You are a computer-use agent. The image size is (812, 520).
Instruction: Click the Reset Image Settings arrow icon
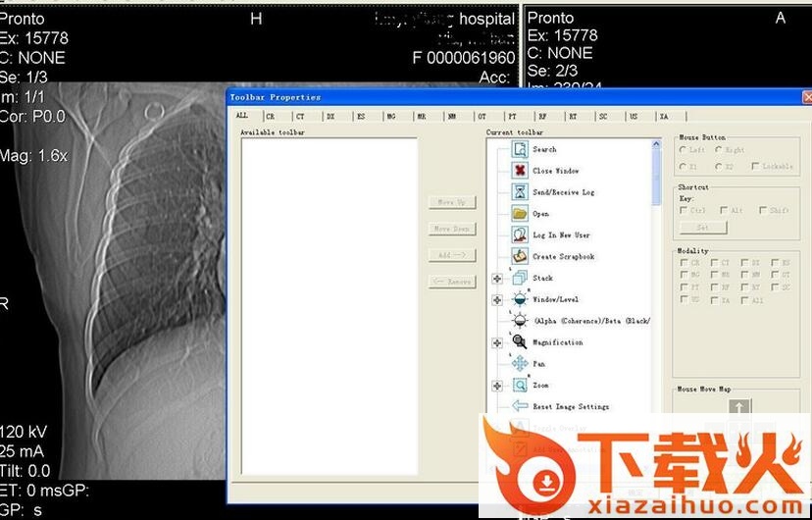click(x=520, y=406)
